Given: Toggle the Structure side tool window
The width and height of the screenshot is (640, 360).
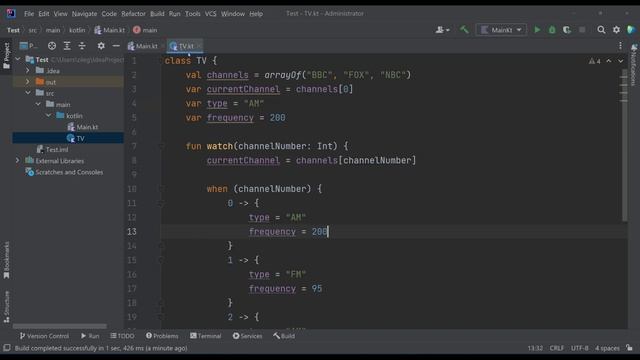Looking at the screenshot, I should coord(6,306).
